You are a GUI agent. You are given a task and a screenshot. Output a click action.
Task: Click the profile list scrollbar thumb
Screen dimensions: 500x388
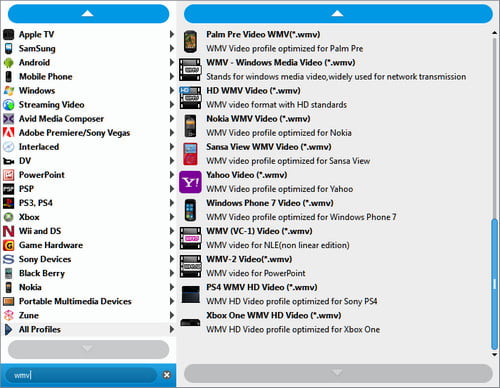tap(495, 284)
